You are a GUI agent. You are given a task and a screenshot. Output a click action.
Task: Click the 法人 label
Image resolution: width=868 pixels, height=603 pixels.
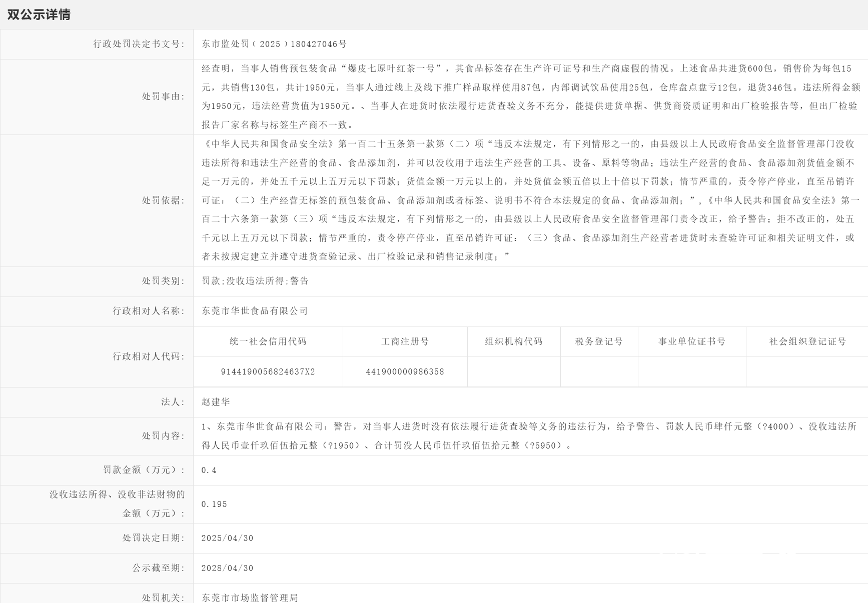pyautogui.click(x=173, y=402)
